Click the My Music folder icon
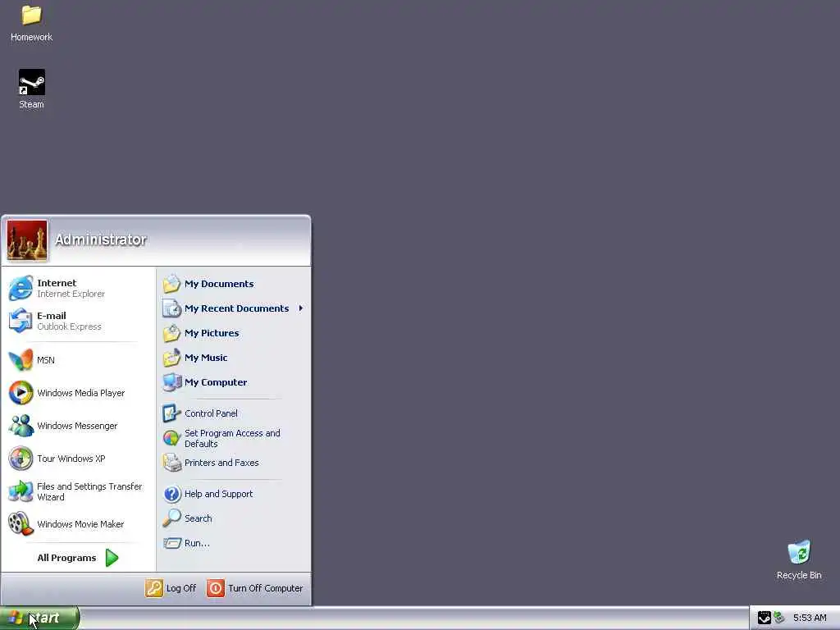This screenshot has width=840, height=630. [x=172, y=358]
